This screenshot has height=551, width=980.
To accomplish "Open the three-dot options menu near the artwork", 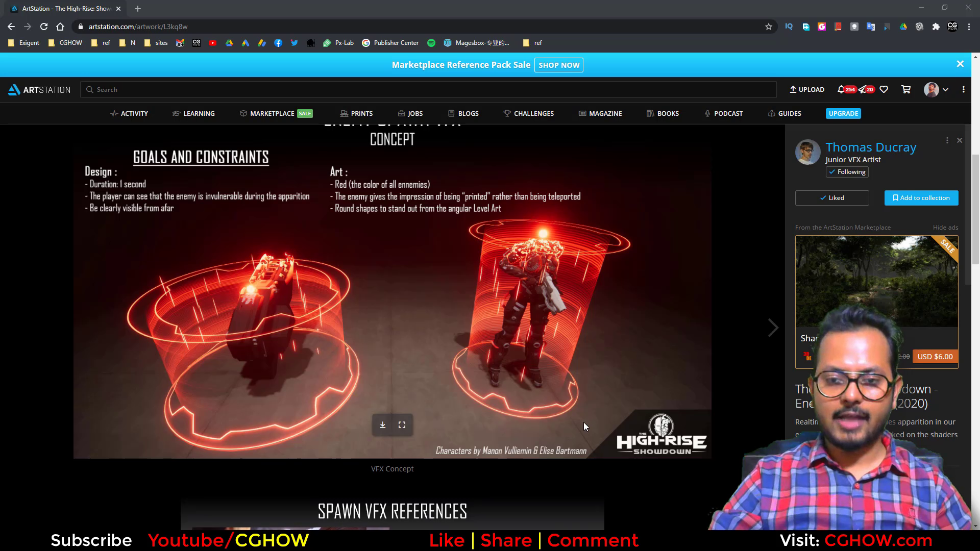I will (x=947, y=140).
